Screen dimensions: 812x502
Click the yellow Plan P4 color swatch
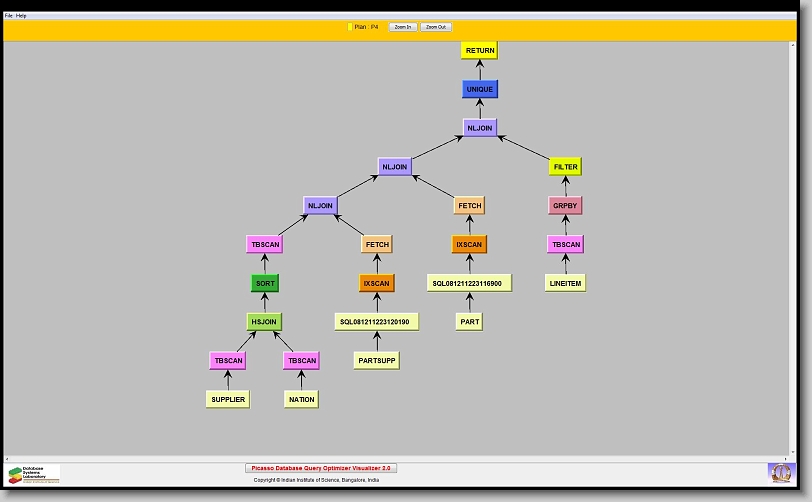click(x=349, y=27)
